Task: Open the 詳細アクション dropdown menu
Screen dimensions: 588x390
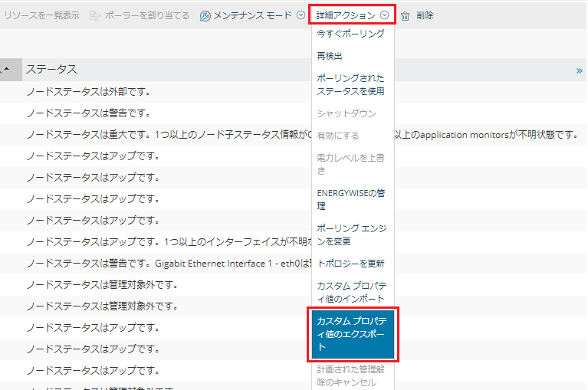Action: (x=352, y=15)
